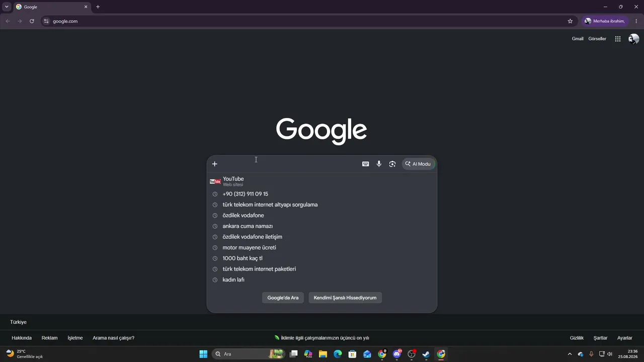Open the Windows Start menu
Screen dimensions: 644x362
203,354
